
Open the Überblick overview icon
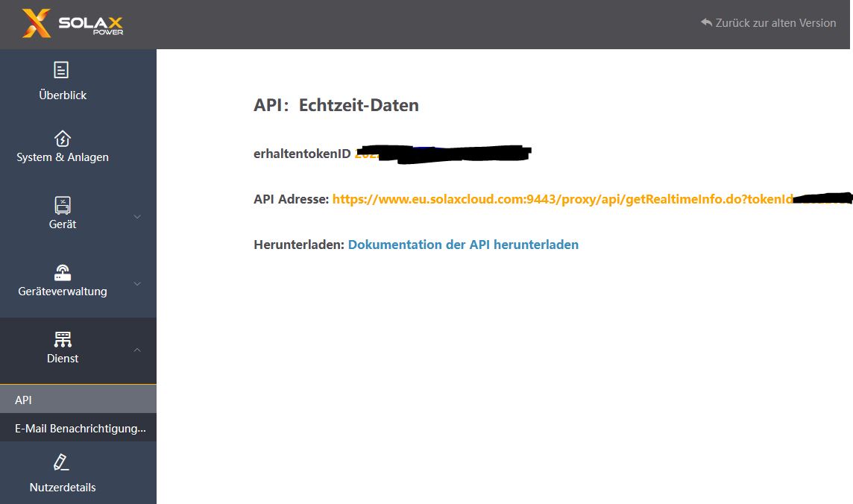[61, 70]
